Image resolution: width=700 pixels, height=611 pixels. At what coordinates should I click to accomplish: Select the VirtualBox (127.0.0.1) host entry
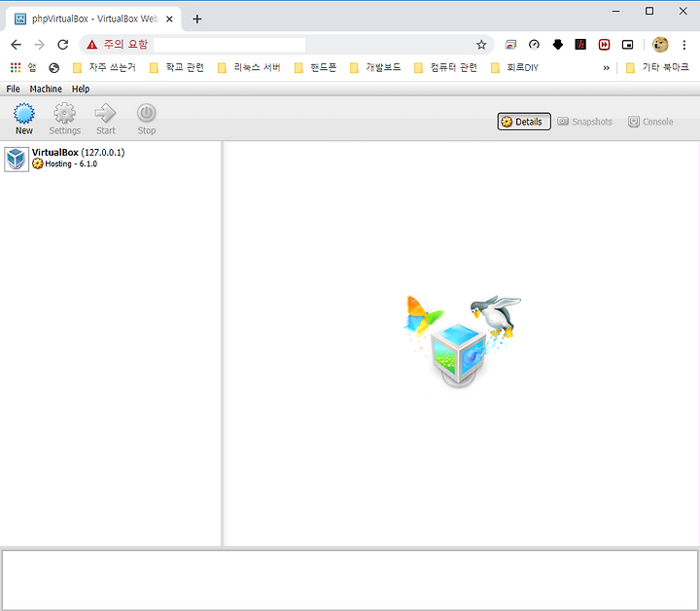110,159
